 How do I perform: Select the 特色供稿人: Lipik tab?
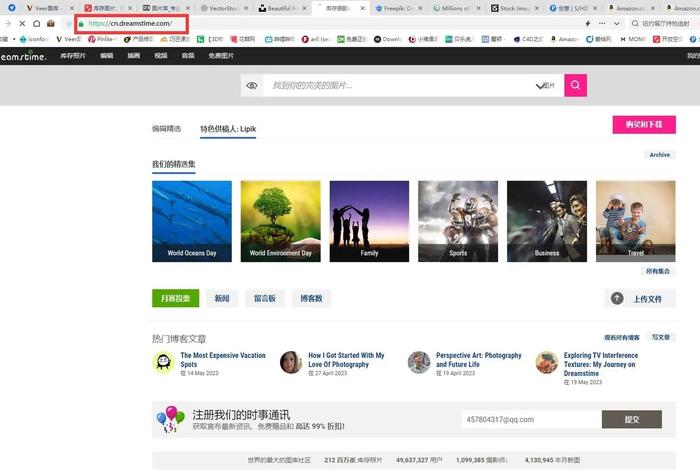coord(228,129)
